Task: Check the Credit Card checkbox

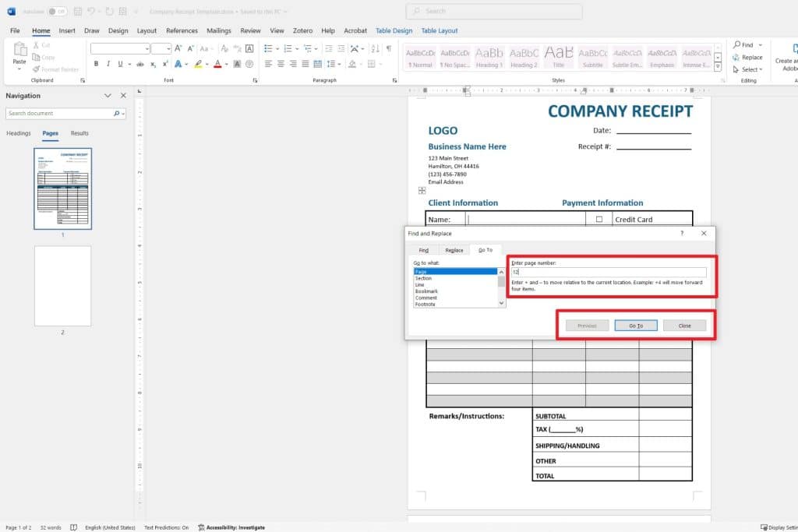Action: click(x=599, y=220)
